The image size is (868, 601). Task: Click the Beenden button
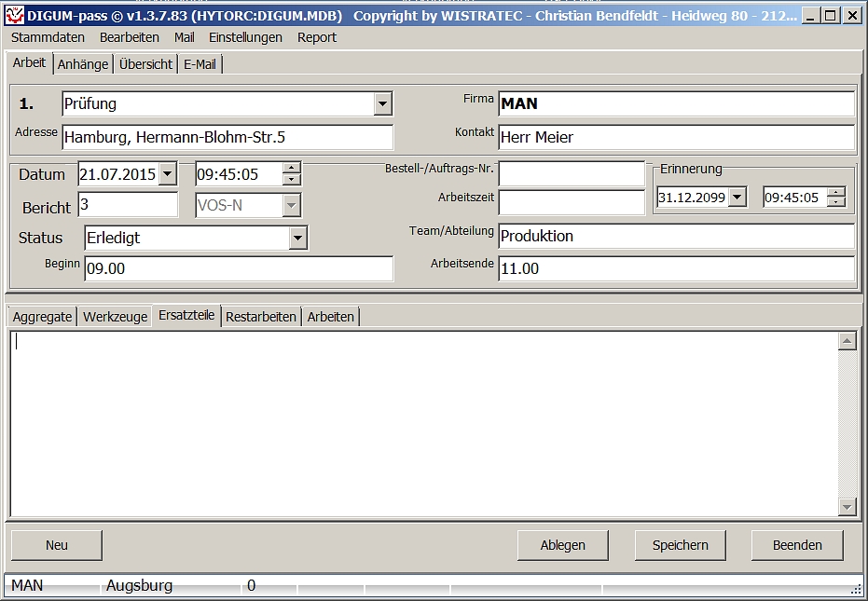pos(797,545)
